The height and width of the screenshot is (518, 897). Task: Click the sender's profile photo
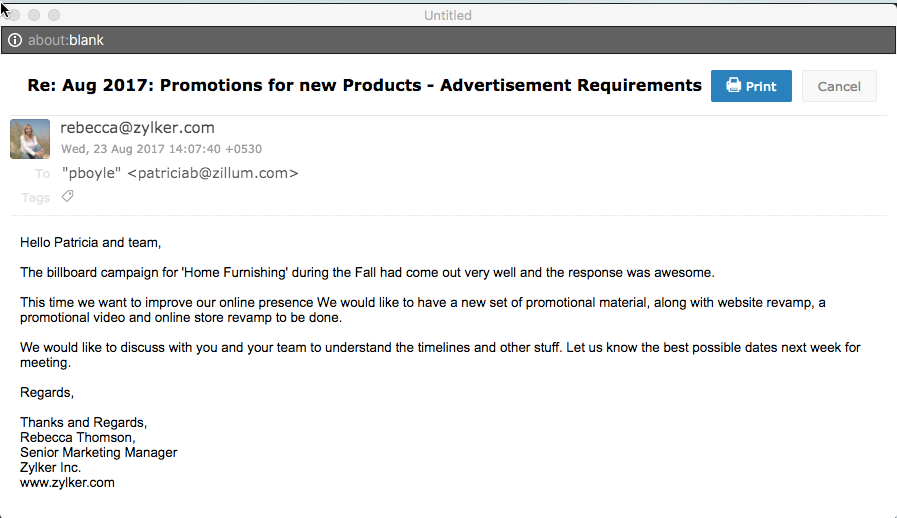(x=30, y=139)
